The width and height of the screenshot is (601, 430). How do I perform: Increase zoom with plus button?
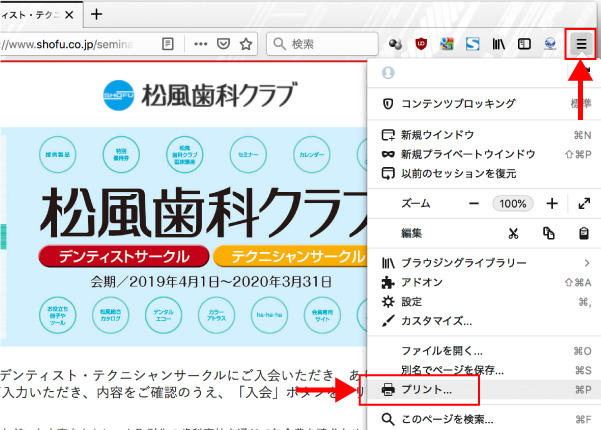(x=552, y=204)
